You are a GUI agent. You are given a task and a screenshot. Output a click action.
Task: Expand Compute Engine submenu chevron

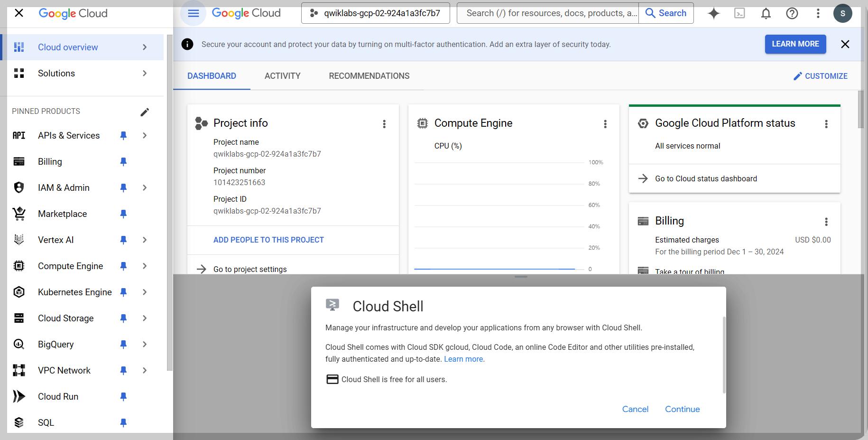pyautogui.click(x=145, y=266)
